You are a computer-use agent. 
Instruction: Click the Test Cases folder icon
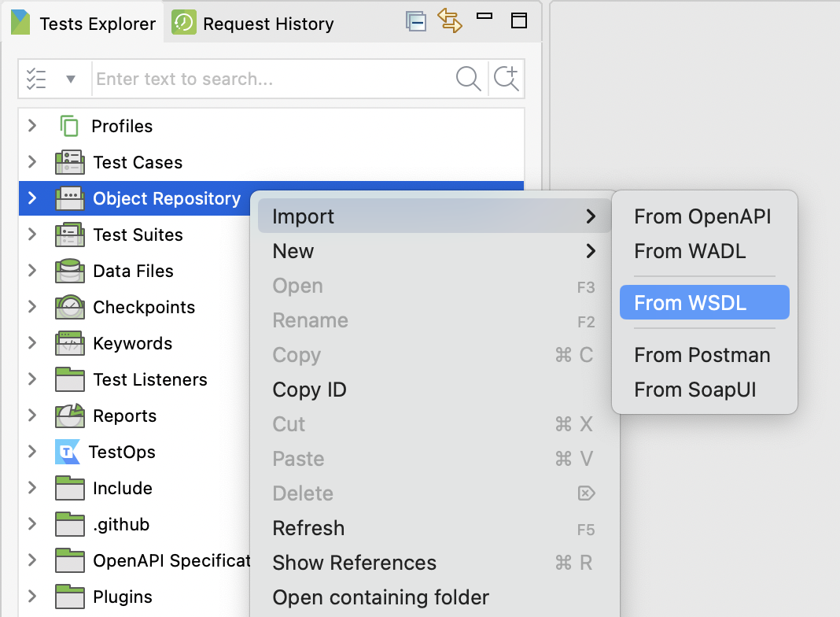[70, 162]
